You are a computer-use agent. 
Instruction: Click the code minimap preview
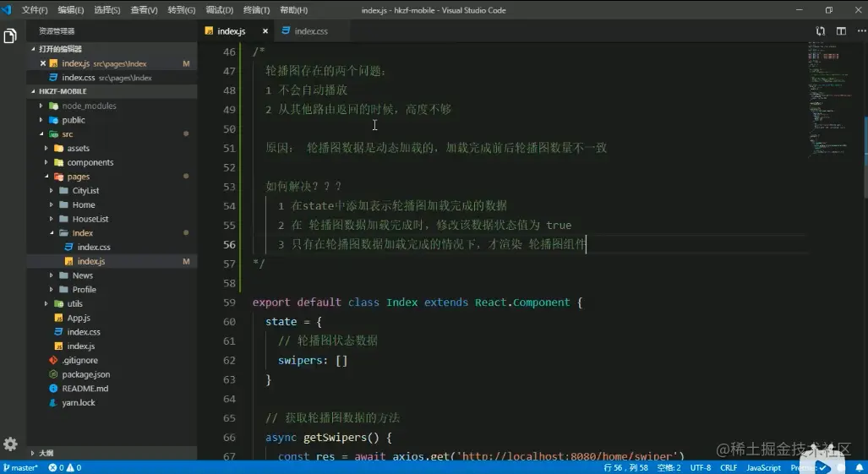830,100
